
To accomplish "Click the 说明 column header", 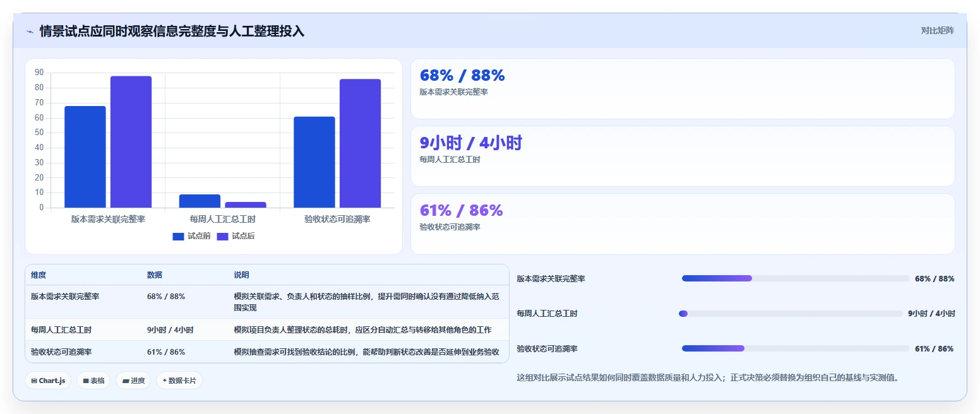I will click(241, 275).
